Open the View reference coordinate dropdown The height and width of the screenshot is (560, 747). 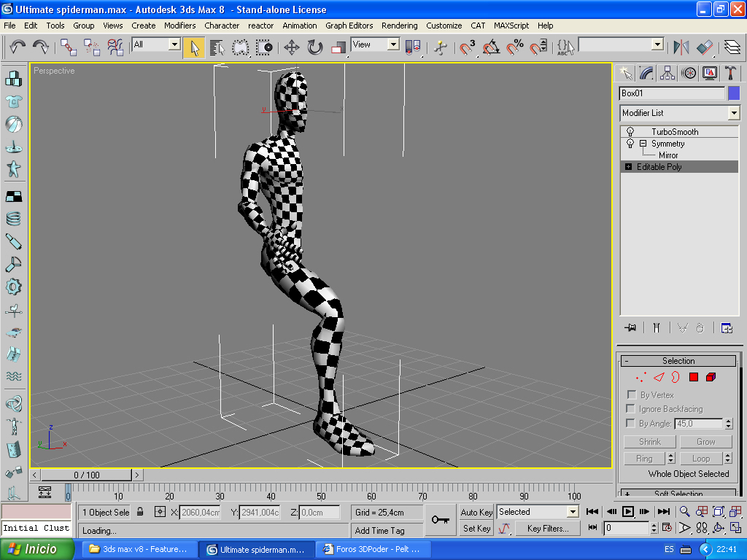click(x=393, y=44)
